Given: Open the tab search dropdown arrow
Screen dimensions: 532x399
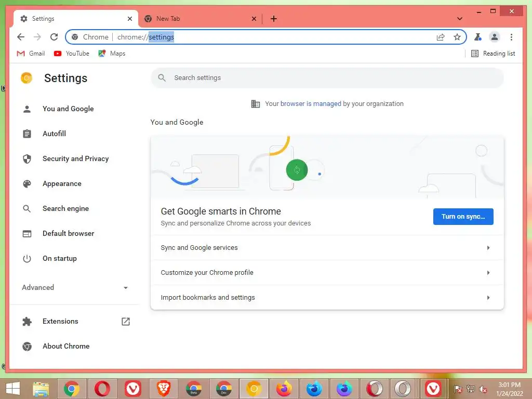Looking at the screenshot, I should [459, 19].
